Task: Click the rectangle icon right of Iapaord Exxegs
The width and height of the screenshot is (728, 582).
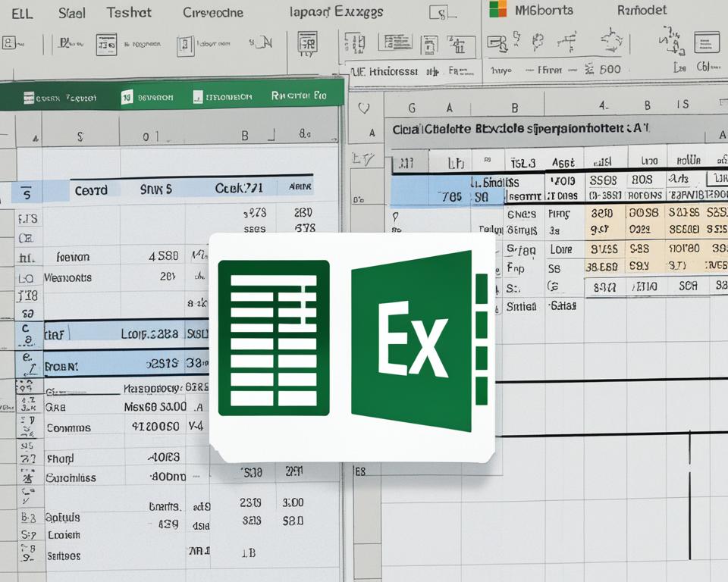Action: [x=441, y=13]
